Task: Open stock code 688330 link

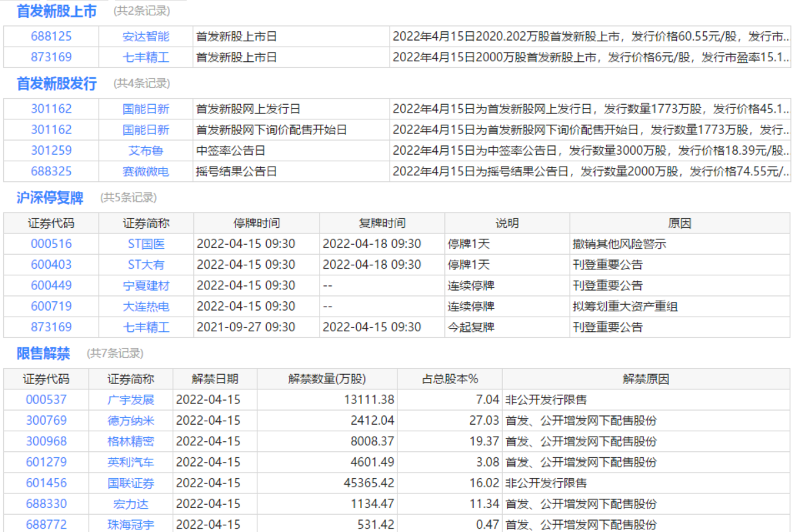Action: point(46,505)
